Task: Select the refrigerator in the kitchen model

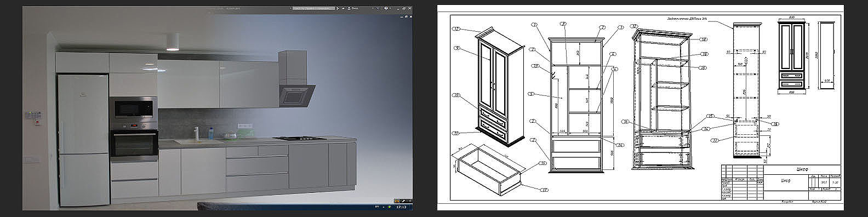Action: tap(83, 140)
